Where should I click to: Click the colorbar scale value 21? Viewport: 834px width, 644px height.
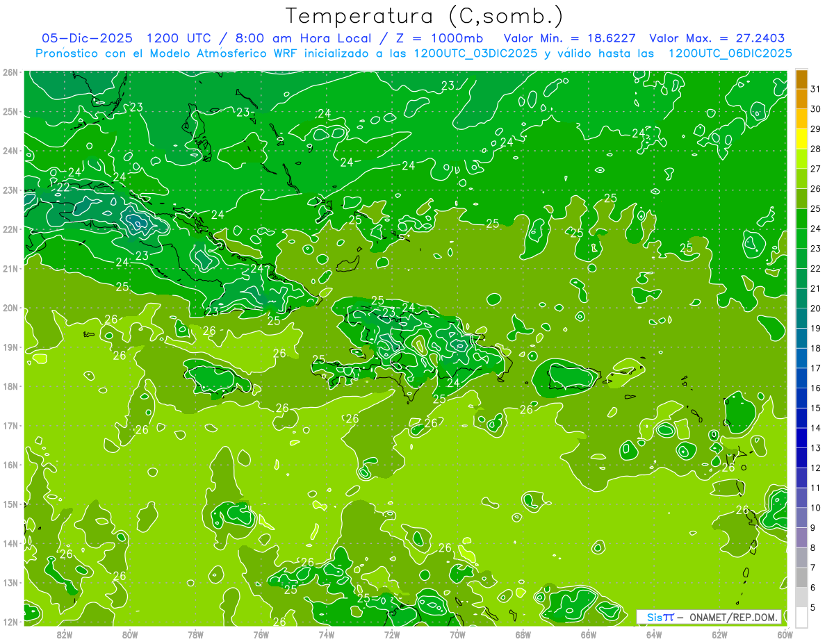coord(815,288)
